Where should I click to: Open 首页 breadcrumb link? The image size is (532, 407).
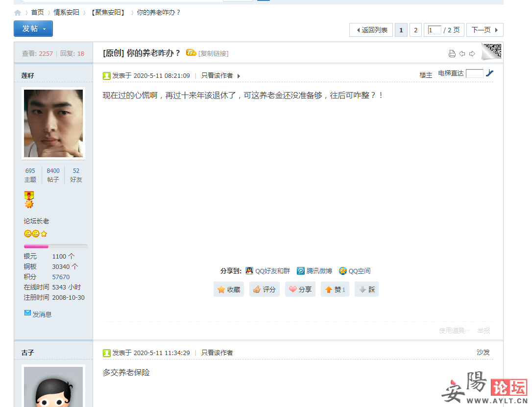(37, 13)
